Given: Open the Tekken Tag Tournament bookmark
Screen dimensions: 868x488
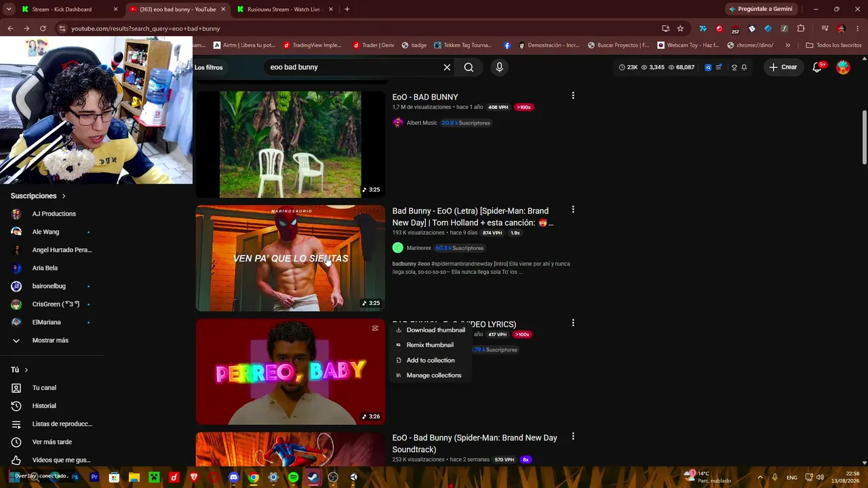Looking at the screenshot, I should pyautogui.click(x=462, y=45).
